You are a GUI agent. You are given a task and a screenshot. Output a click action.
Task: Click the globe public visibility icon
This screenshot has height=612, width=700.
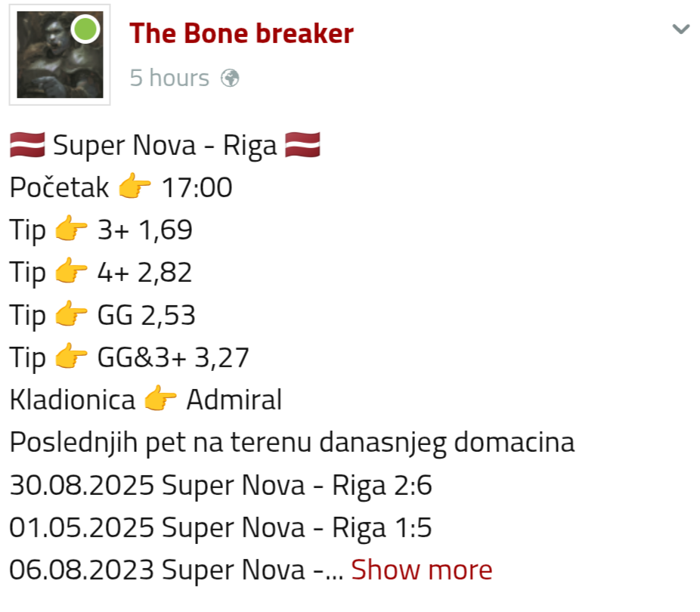click(x=230, y=78)
